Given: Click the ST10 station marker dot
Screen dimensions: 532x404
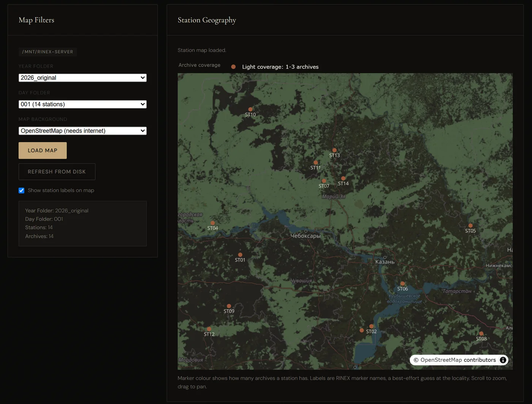Looking at the screenshot, I should (x=250, y=109).
